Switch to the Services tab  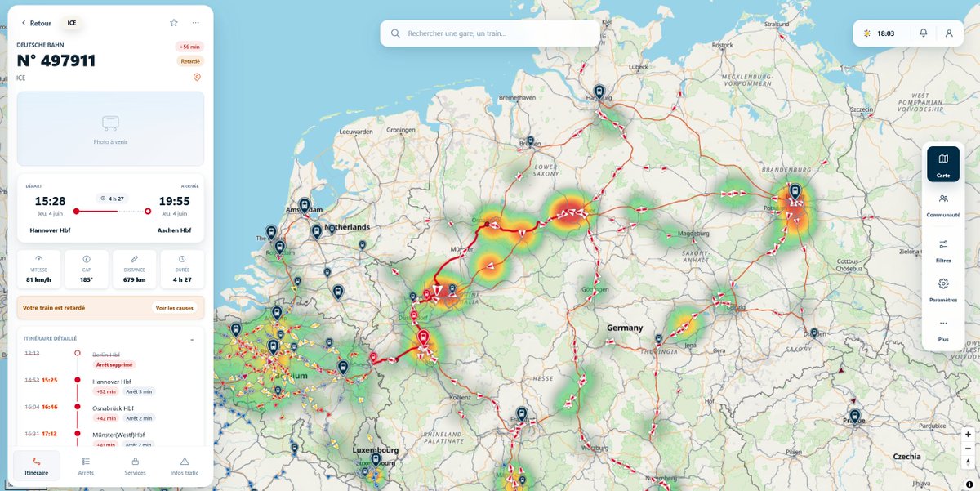[x=135, y=466]
